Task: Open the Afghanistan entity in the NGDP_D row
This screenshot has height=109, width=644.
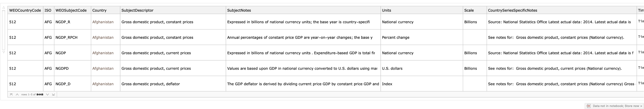Action: [103, 84]
